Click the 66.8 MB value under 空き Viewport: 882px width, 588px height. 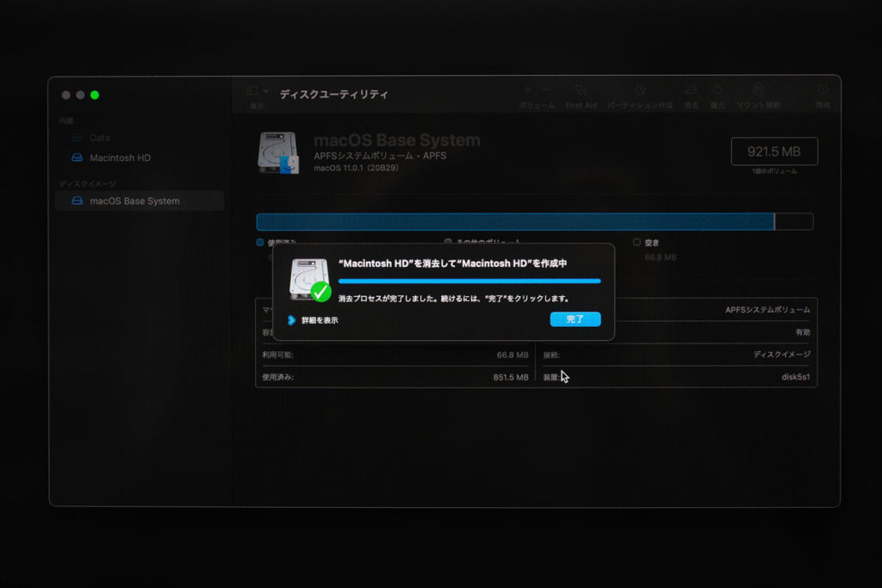[661, 257]
